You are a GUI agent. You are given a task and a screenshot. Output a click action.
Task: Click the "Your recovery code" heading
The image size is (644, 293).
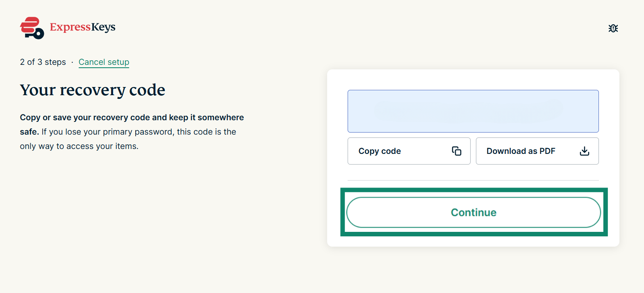point(93,90)
